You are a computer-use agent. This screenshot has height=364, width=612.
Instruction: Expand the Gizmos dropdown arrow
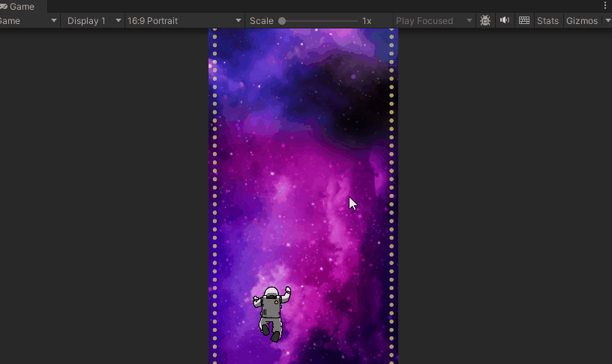607,21
